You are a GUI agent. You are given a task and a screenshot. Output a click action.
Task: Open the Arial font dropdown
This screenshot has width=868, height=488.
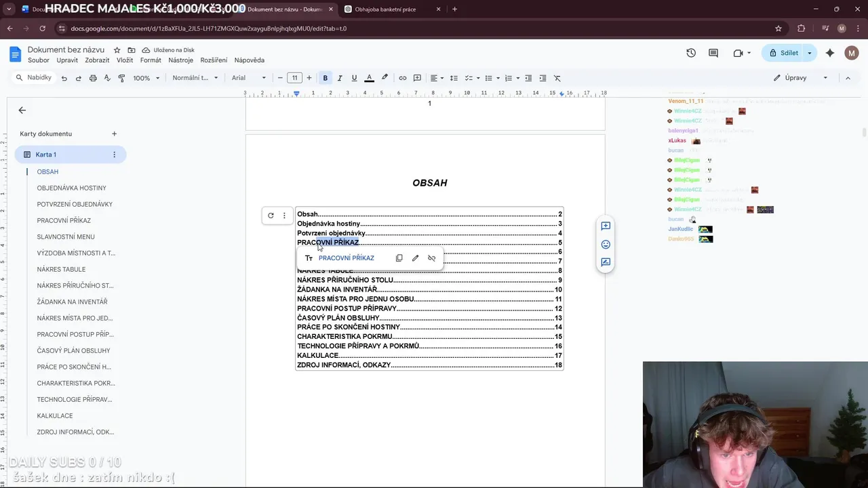click(x=249, y=78)
